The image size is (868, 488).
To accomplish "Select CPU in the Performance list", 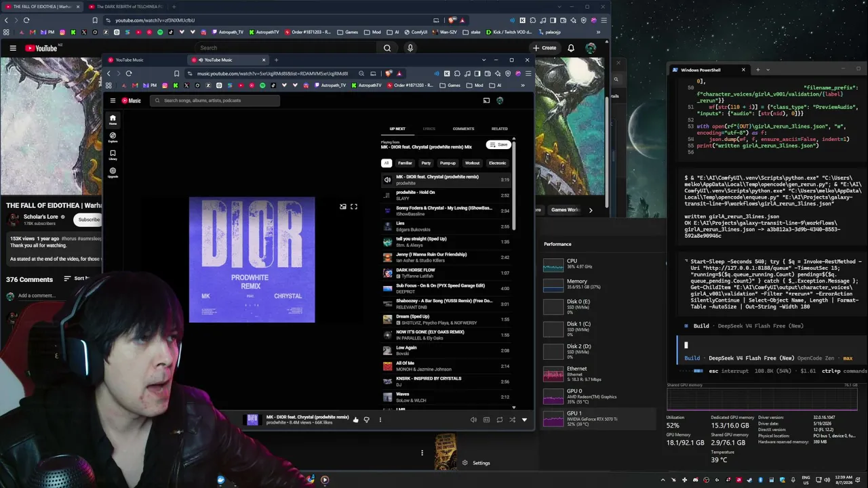I will tap(599, 264).
